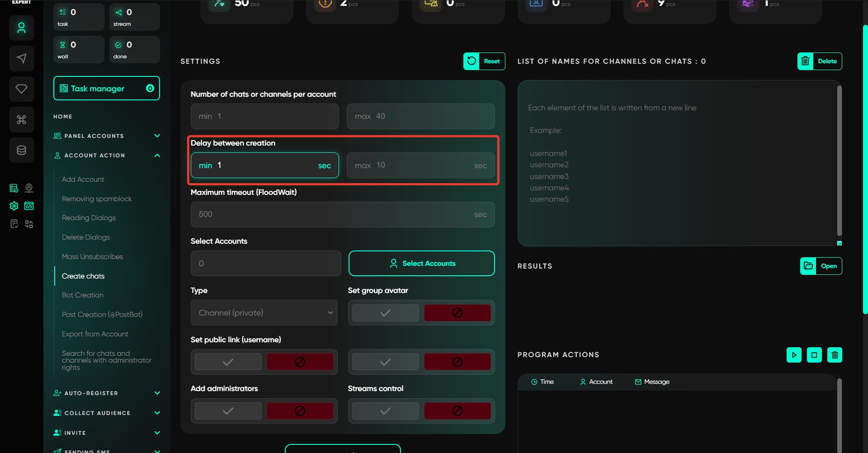Enable Streams control with checkmark toggle

385,411
